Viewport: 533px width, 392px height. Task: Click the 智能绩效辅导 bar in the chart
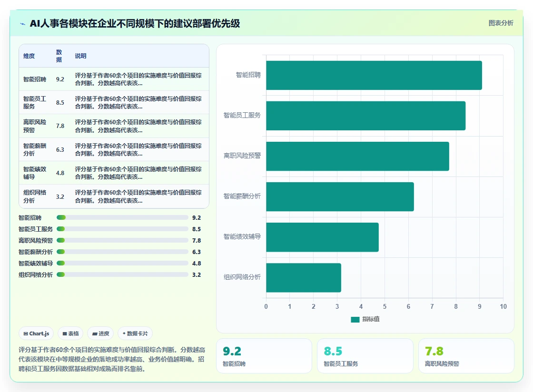tap(322, 237)
